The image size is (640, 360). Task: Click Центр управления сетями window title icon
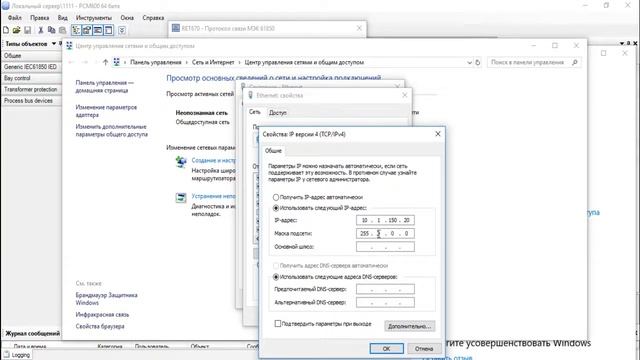(x=69, y=46)
